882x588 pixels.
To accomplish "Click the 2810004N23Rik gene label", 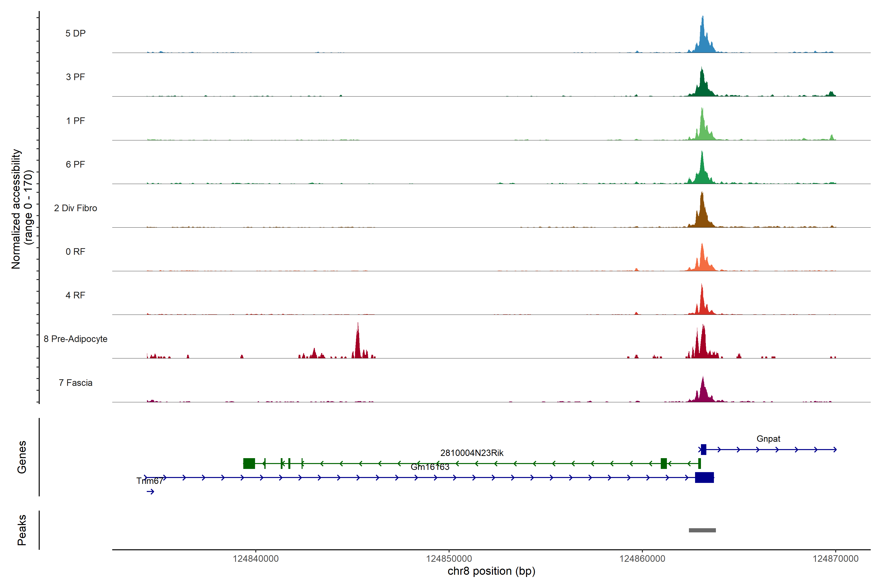I will pos(472,453).
